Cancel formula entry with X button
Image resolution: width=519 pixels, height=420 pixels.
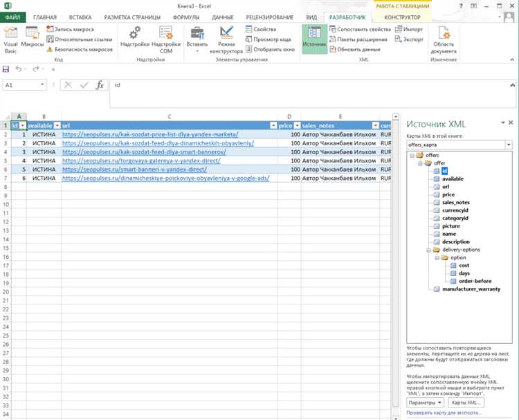coord(69,85)
